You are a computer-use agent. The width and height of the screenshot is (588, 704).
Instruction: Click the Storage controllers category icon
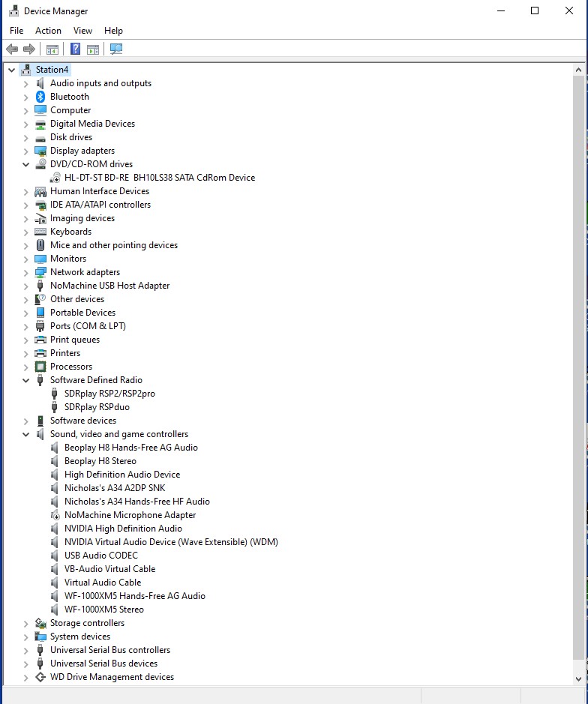click(40, 623)
